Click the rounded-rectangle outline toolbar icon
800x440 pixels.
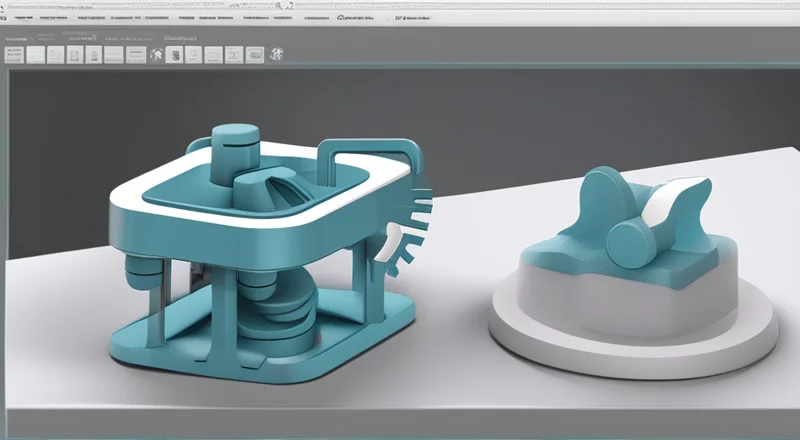(x=214, y=55)
